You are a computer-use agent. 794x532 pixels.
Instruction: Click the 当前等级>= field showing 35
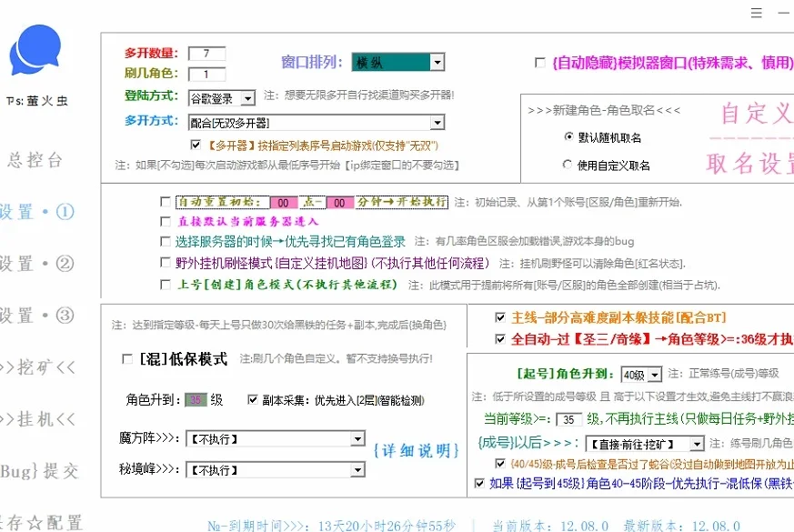click(568, 419)
